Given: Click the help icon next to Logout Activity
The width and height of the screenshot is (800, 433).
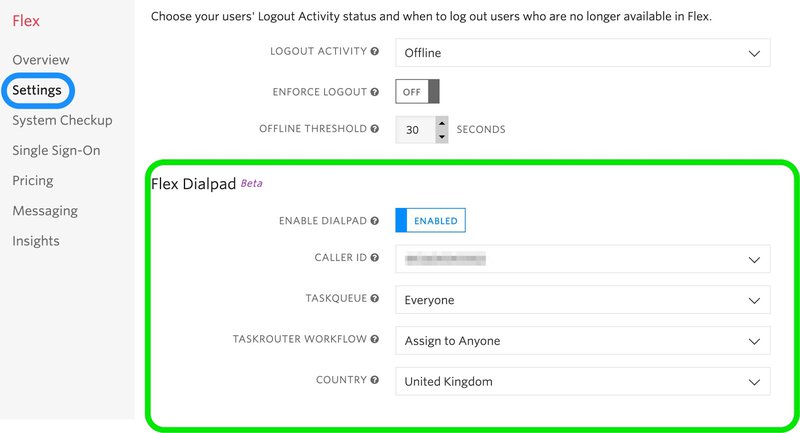Looking at the screenshot, I should 374,52.
